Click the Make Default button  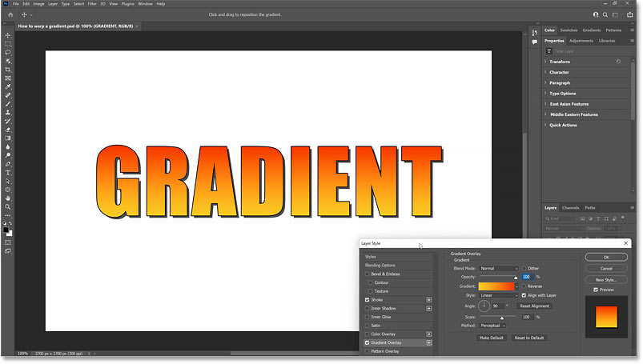(x=492, y=338)
